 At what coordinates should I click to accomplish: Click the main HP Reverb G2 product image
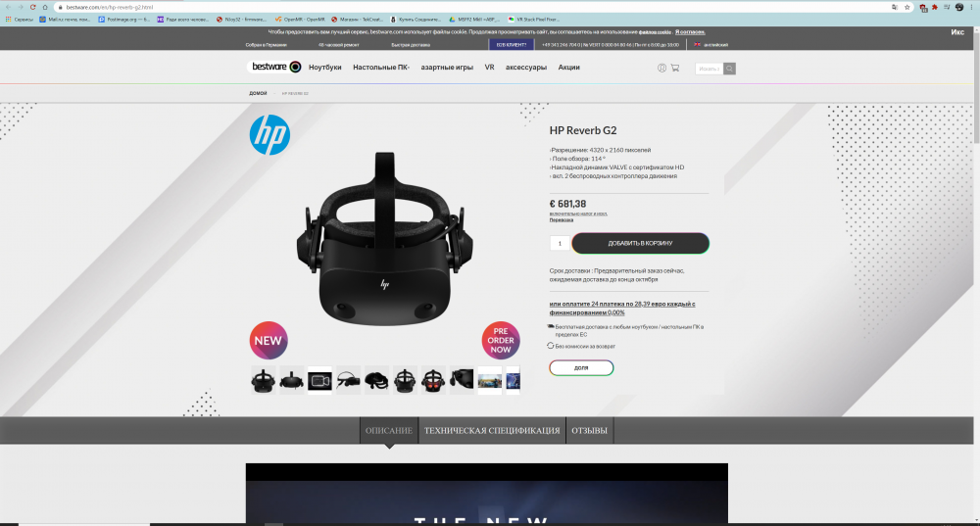[385, 239]
